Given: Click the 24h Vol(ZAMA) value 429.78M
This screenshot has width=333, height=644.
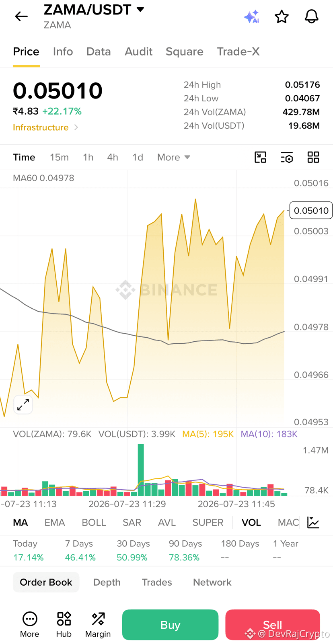Looking at the screenshot, I should 301,112.
